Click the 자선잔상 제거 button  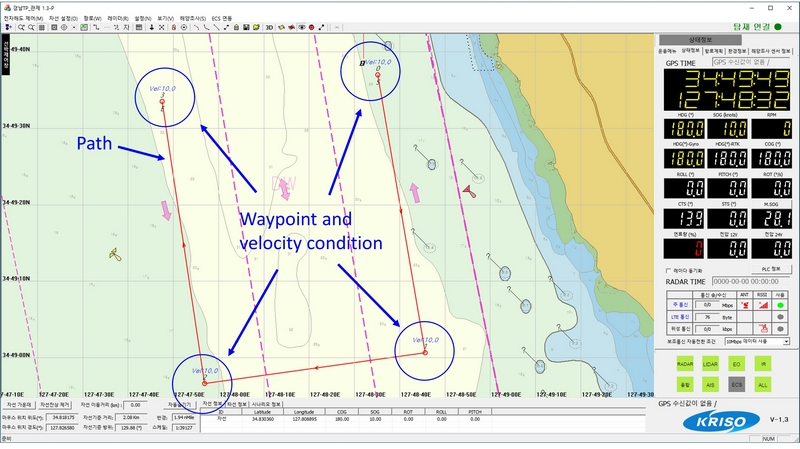(x=55, y=405)
